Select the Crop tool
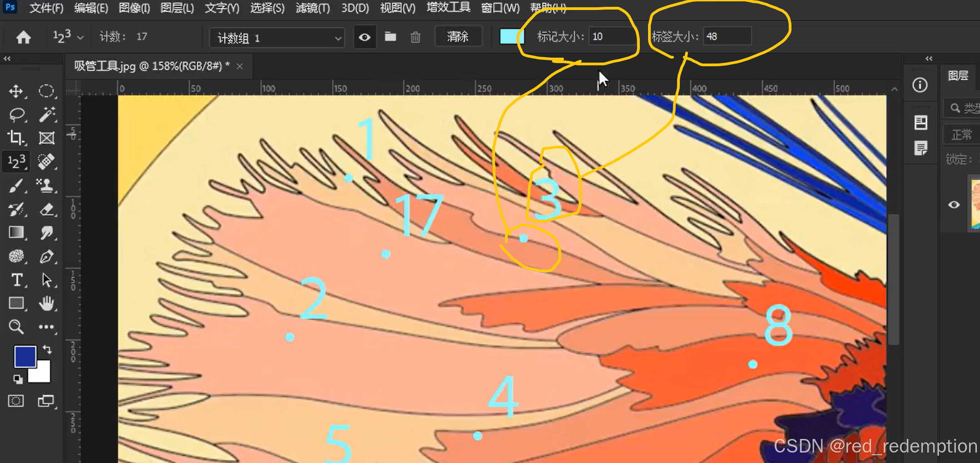This screenshot has width=980, height=463. [x=16, y=138]
